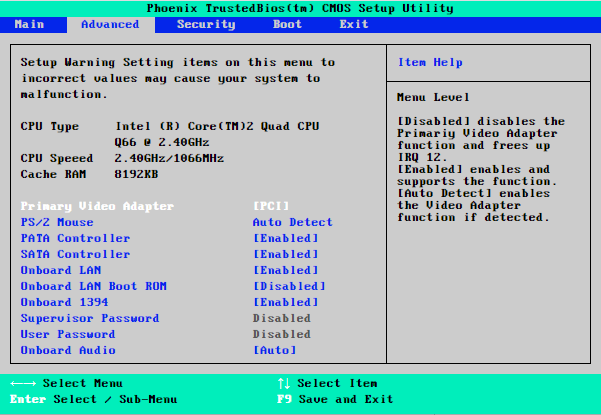
Task: Select the SATA Controller option
Action: click(75, 254)
